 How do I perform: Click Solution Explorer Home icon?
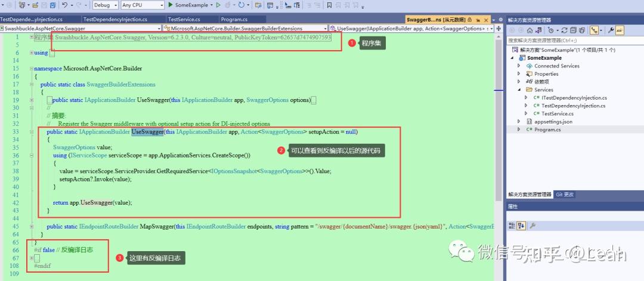(530, 30)
